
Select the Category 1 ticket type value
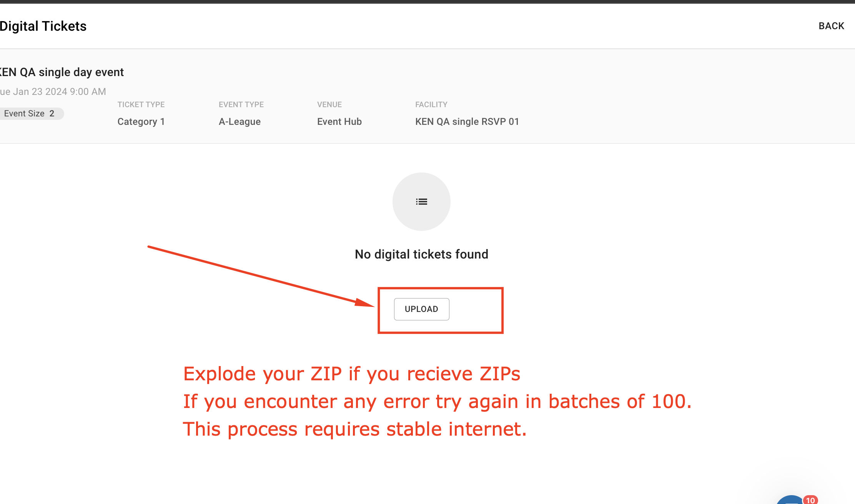pyautogui.click(x=141, y=122)
